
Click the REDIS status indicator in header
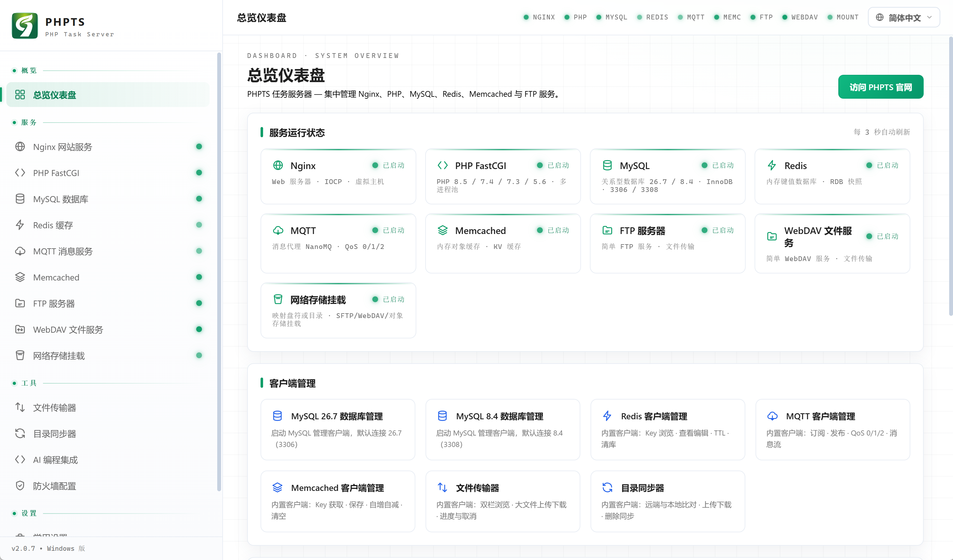[x=652, y=17]
